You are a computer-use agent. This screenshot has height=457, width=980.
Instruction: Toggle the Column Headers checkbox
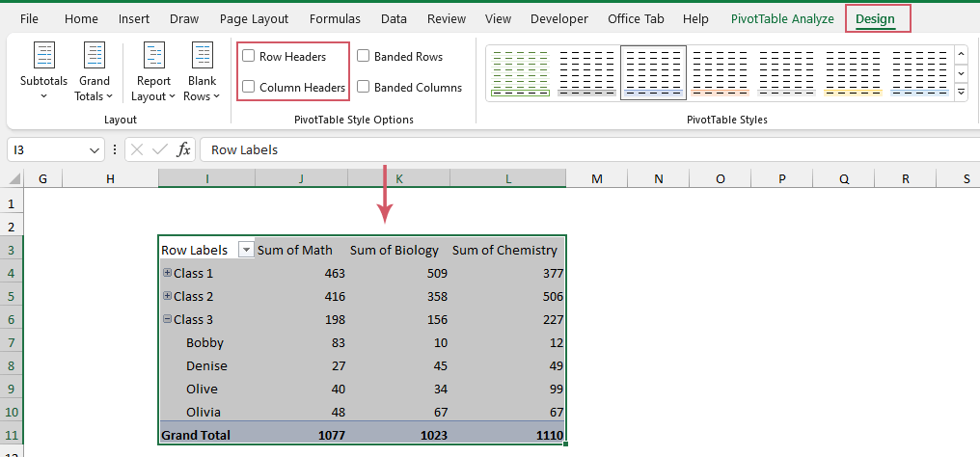pyautogui.click(x=249, y=88)
